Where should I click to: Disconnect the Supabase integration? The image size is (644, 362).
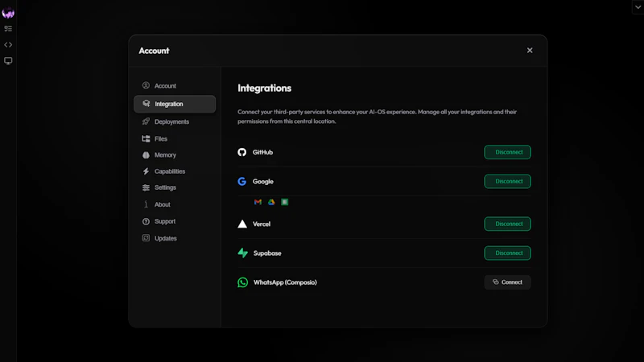[508, 253]
